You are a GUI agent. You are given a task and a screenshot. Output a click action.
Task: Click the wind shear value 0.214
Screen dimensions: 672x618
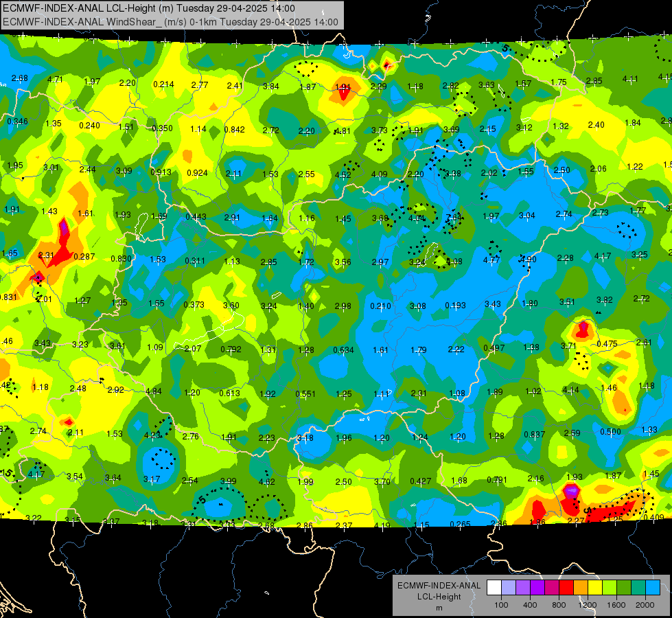tap(164, 84)
